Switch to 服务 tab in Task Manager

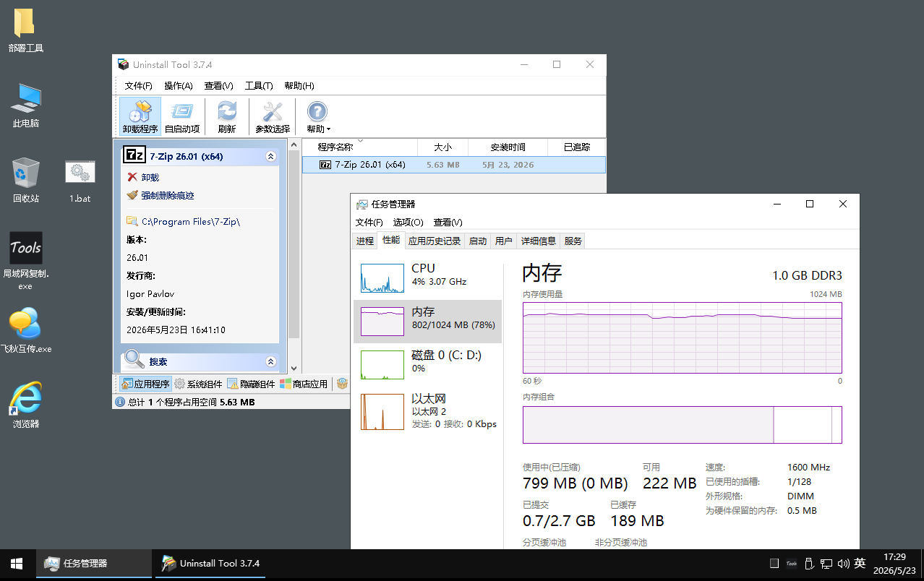coord(573,241)
